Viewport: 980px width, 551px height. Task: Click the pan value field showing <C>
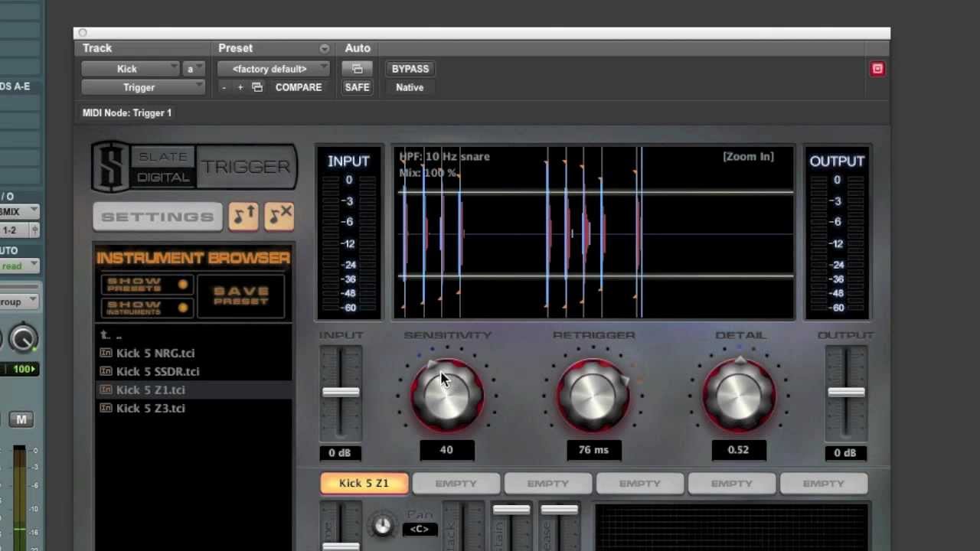click(x=420, y=530)
